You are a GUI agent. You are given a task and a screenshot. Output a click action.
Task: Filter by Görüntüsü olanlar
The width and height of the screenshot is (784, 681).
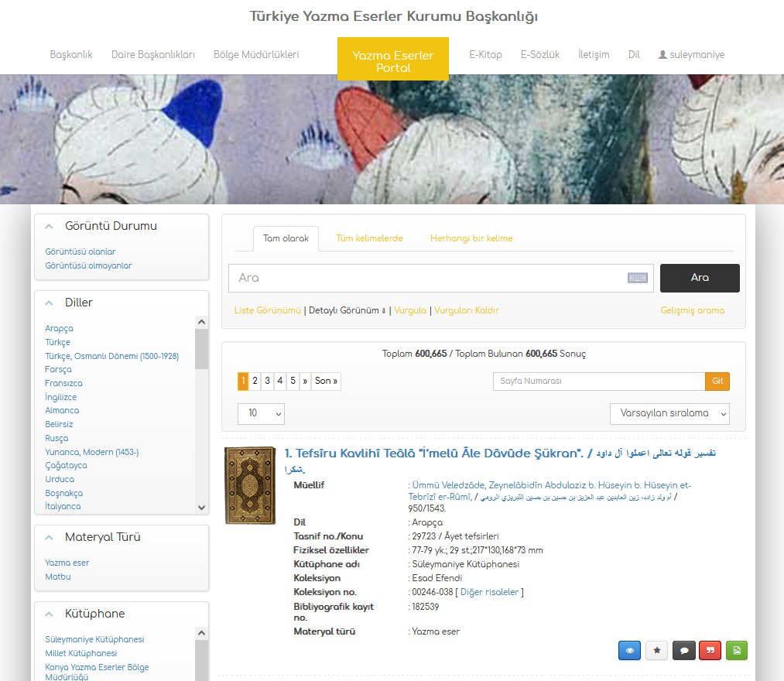click(80, 252)
